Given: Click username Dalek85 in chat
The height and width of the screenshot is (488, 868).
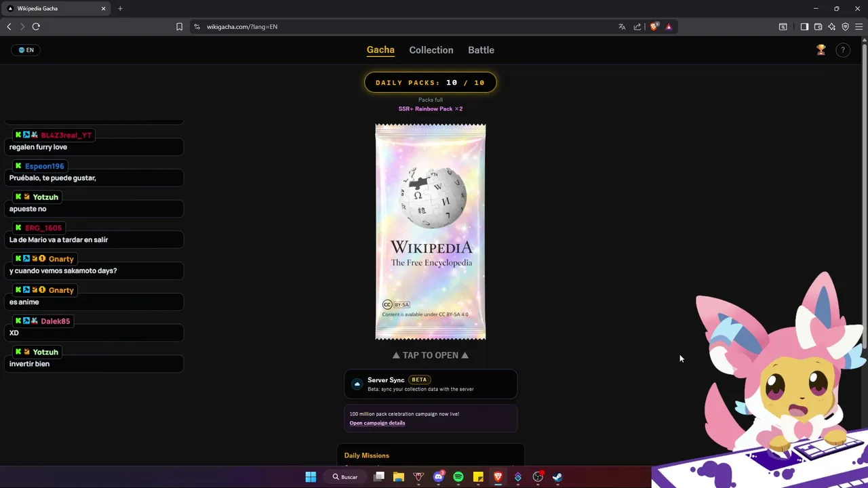Looking at the screenshot, I should [x=56, y=321].
